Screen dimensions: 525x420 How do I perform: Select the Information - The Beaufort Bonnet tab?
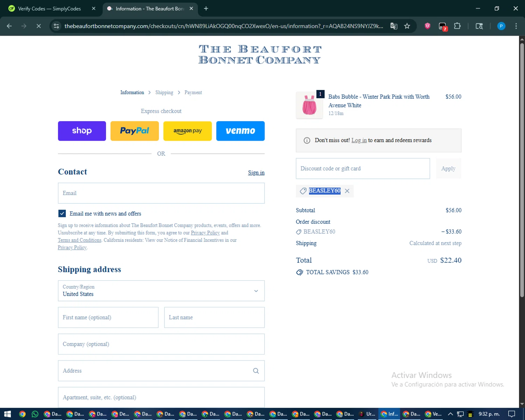tap(150, 8)
